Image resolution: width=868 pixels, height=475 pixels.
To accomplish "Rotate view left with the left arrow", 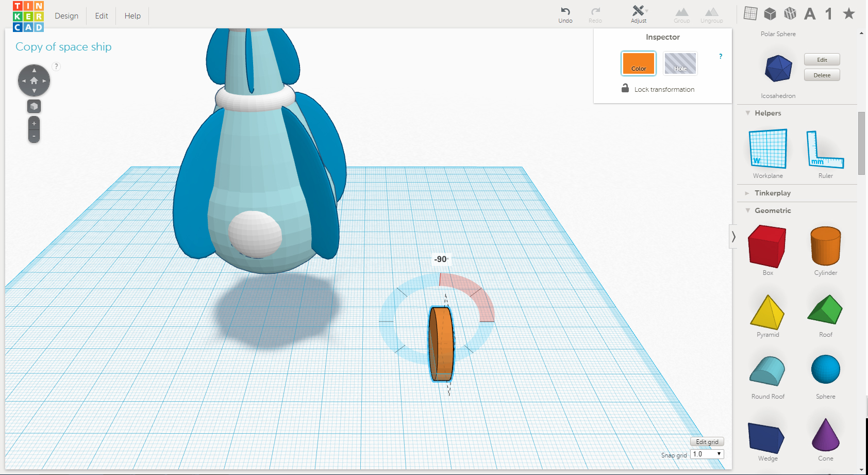I will (23, 81).
